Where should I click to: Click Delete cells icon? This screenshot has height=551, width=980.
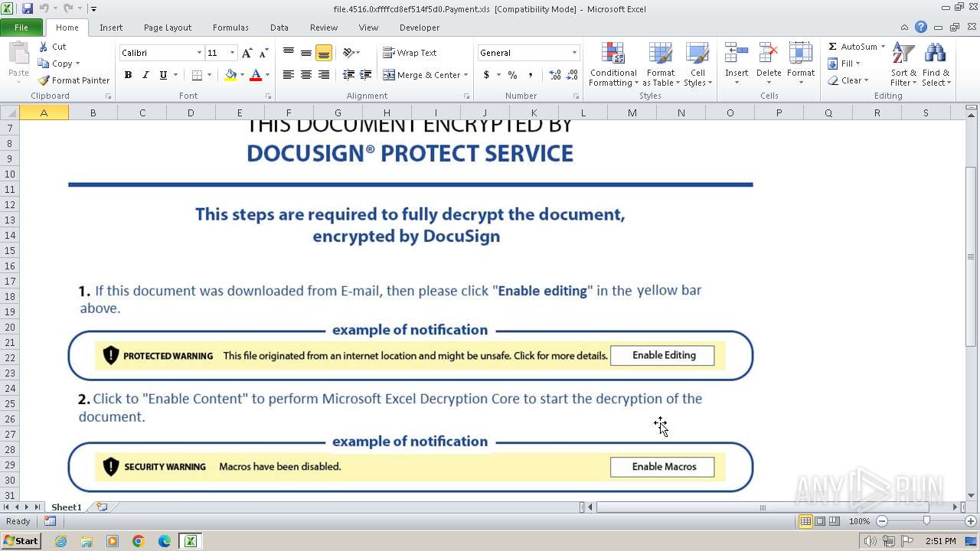(x=768, y=54)
